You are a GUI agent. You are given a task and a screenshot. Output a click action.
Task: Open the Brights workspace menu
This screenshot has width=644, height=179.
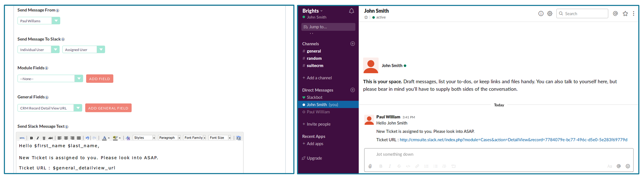click(312, 11)
